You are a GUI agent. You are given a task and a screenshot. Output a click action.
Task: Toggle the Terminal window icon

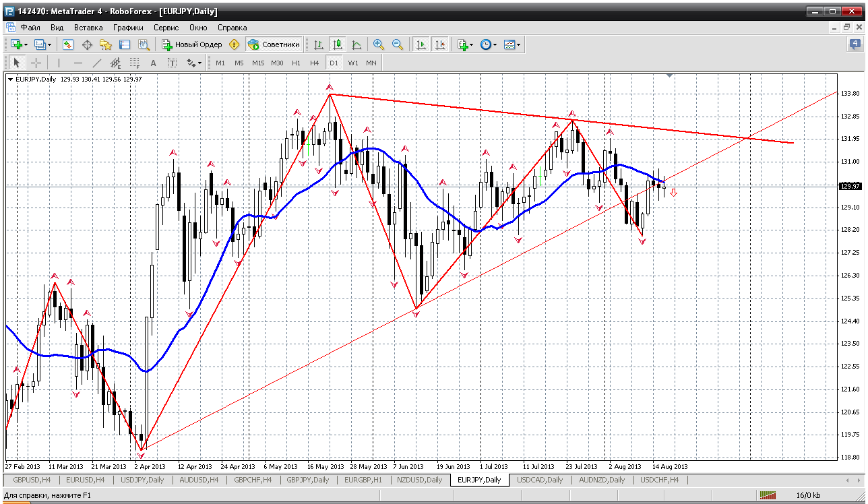click(125, 44)
